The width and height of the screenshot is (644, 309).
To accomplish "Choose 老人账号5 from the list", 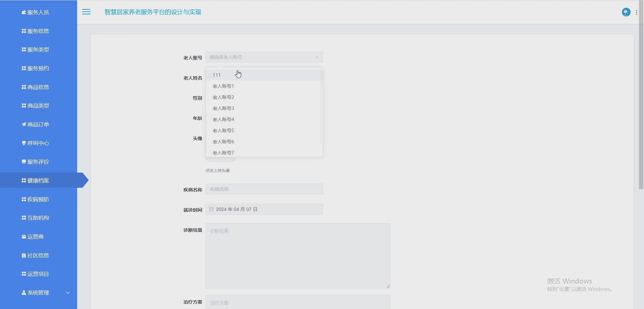I will click(x=264, y=130).
